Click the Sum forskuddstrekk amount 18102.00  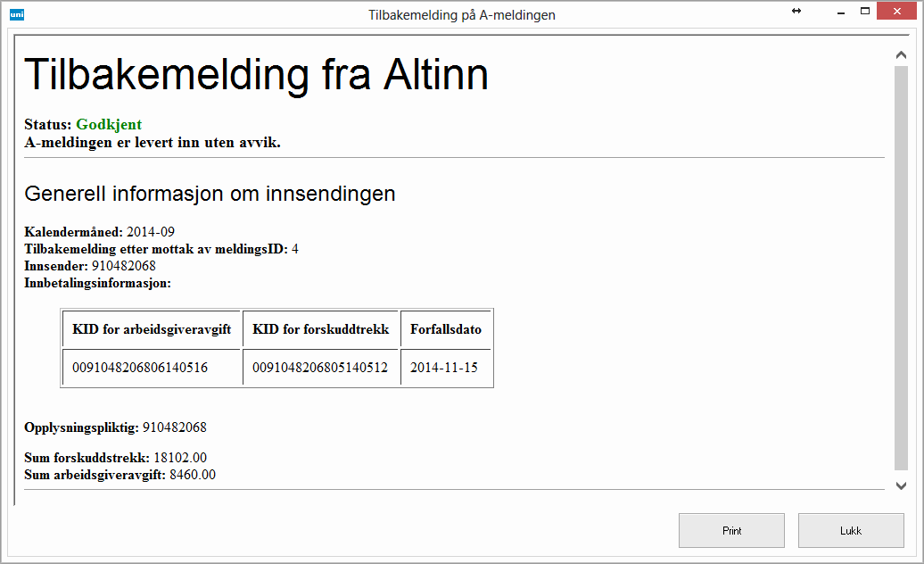coord(180,458)
